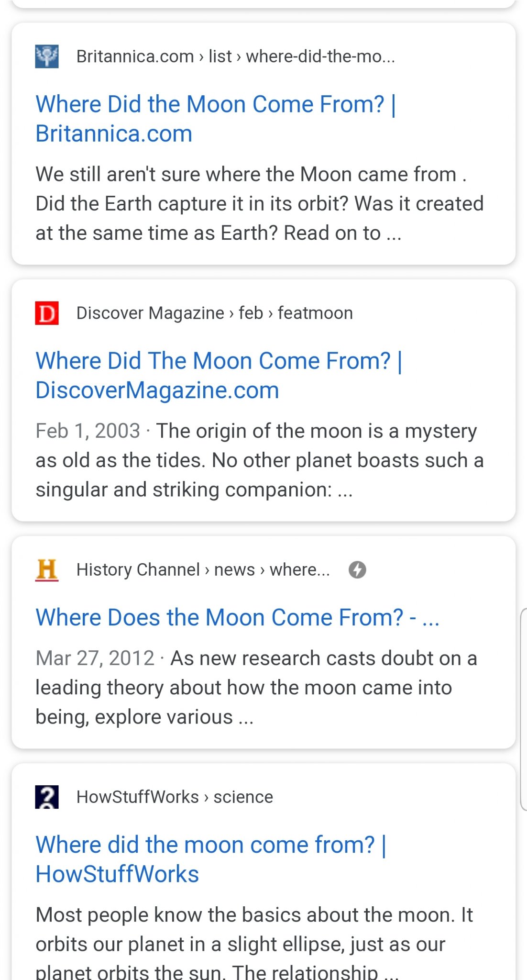This screenshot has width=527, height=980.
Task: Click the History Channel H logo icon
Action: coord(47,569)
